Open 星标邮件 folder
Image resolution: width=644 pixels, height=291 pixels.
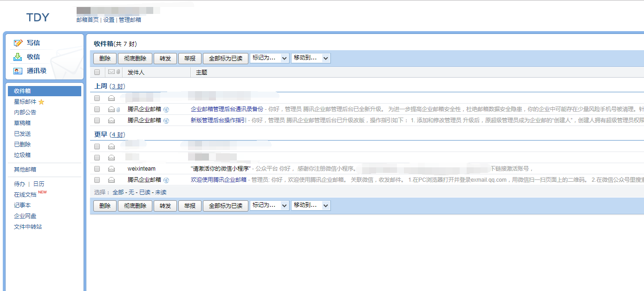[x=25, y=102]
